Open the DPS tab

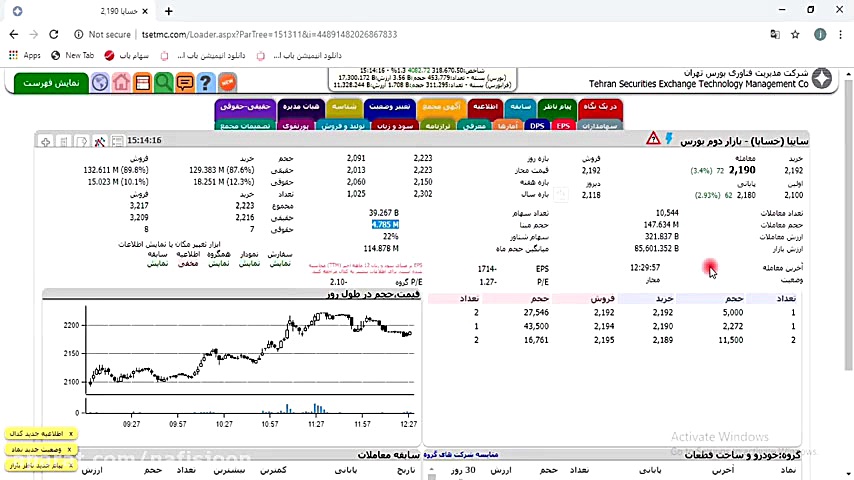click(x=537, y=126)
